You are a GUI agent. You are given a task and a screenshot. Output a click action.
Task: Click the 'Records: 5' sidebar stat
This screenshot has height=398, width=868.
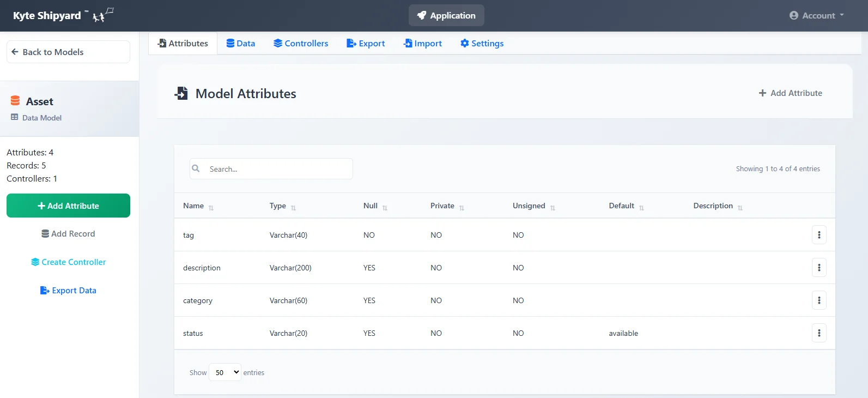tap(26, 165)
